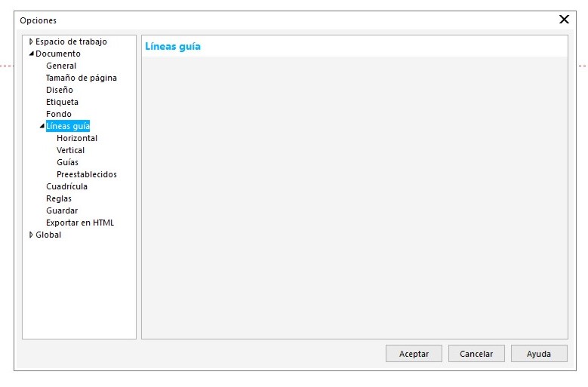Select Fondo in the tree
This screenshot has height=387, width=588.
pos(59,115)
